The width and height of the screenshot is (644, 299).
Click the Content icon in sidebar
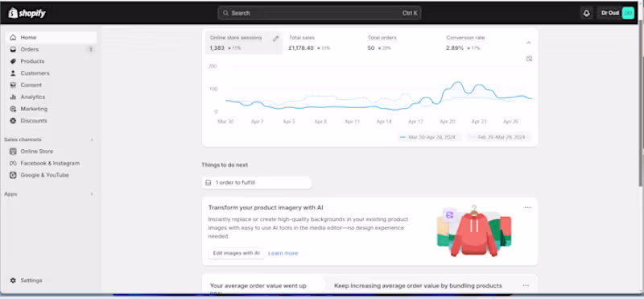13,85
